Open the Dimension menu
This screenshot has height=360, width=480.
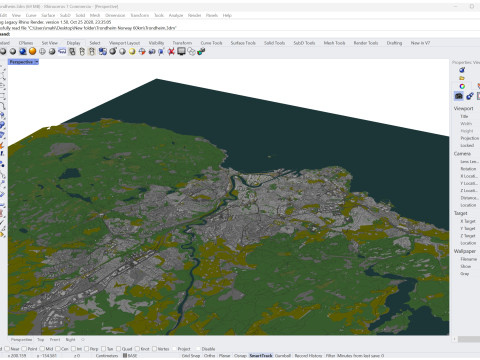tap(115, 15)
